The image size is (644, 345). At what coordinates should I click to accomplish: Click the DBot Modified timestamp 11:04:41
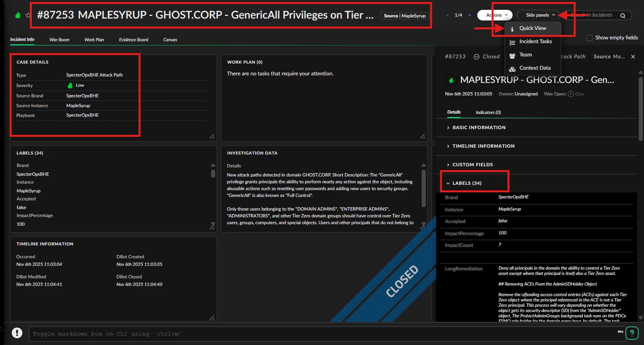click(x=39, y=284)
